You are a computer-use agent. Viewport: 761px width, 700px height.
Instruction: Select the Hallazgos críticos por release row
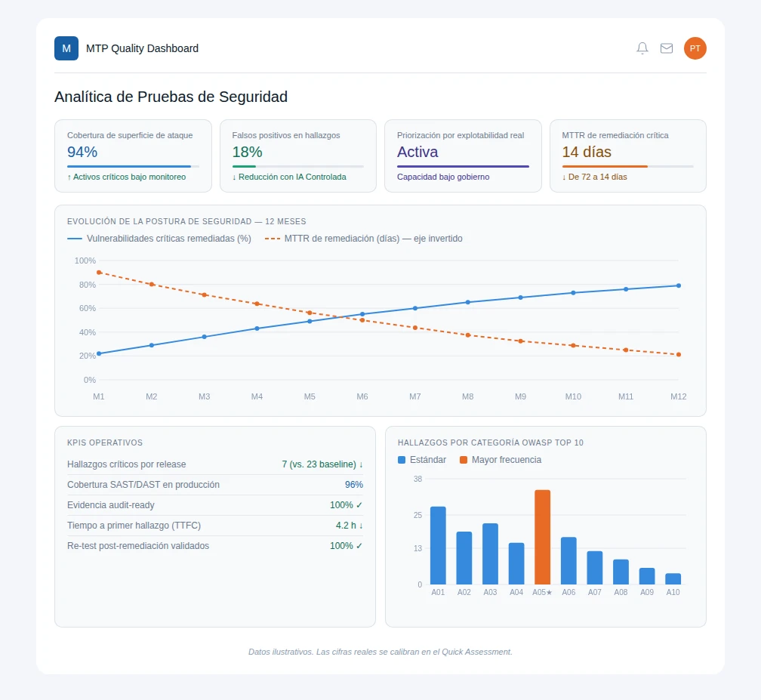215,464
